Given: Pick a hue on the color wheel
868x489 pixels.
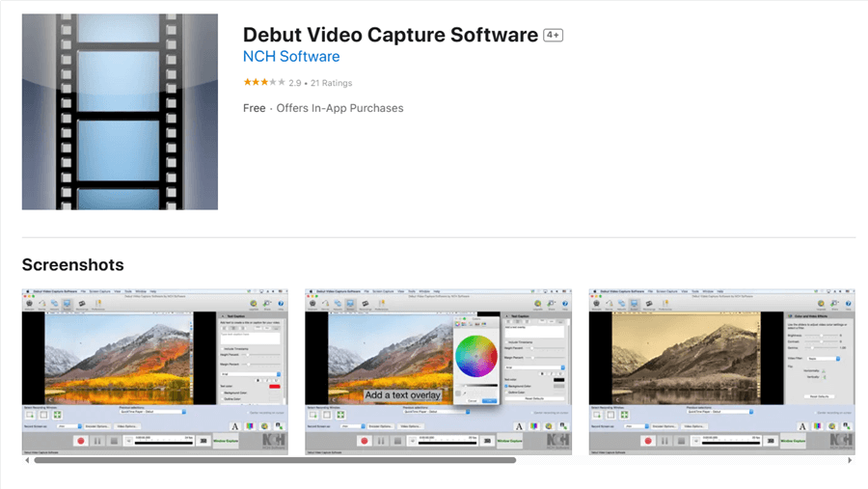Looking at the screenshot, I should point(475,356).
